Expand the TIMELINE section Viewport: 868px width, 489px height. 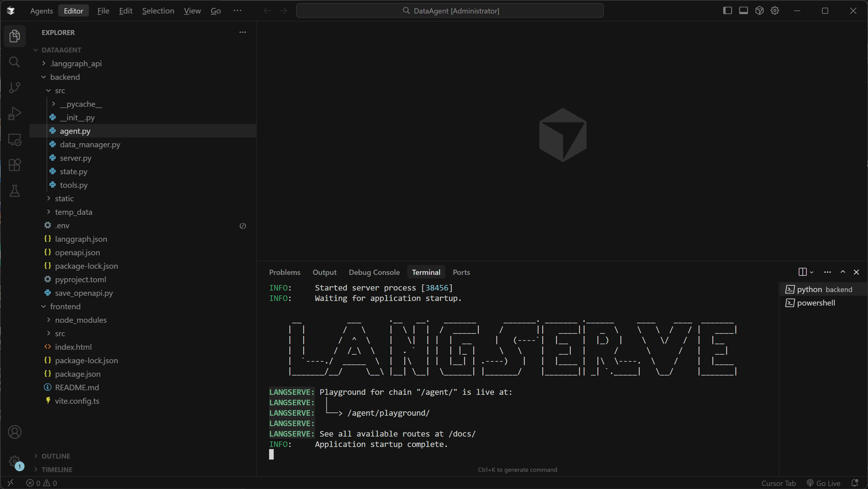143,469
